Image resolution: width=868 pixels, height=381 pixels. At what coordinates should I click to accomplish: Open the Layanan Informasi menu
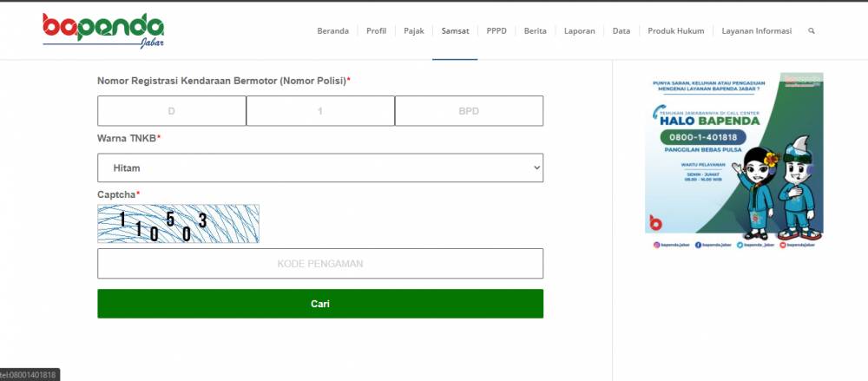(x=756, y=31)
